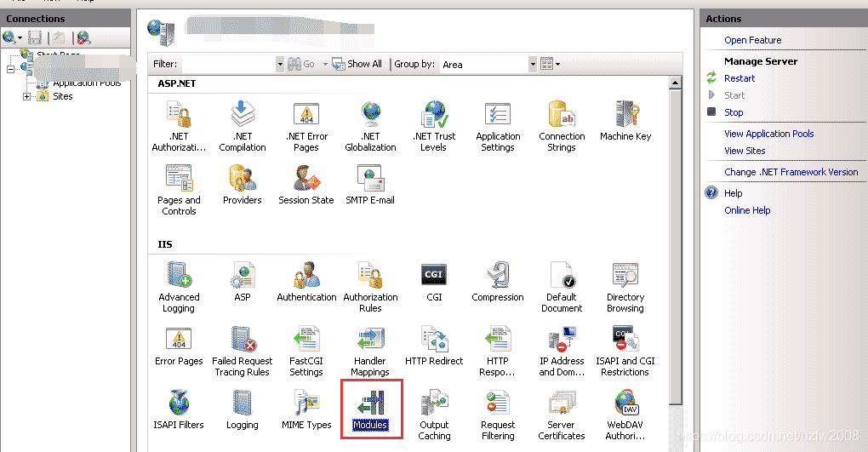
Task: Open the view style dropdown button
Action: (550, 65)
